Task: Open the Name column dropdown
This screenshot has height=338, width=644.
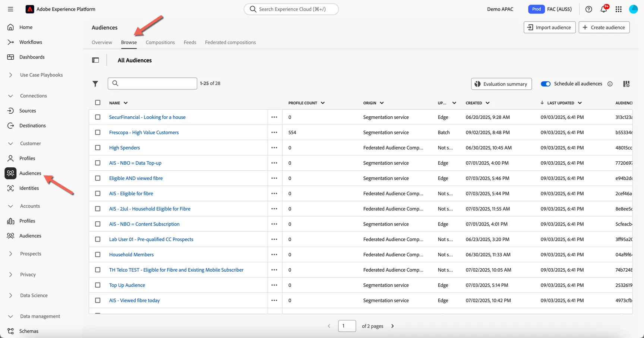Action: coord(126,103)
